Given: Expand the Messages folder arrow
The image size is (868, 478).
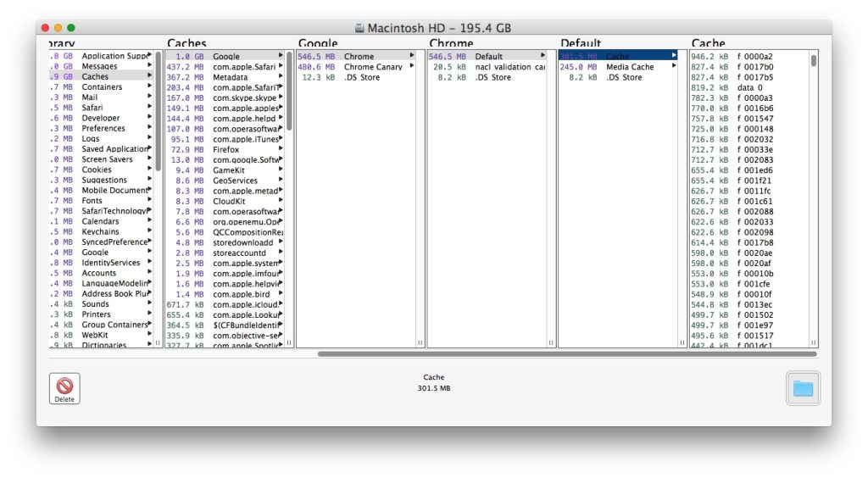Looking at the screenshot, I should (149, 66).
